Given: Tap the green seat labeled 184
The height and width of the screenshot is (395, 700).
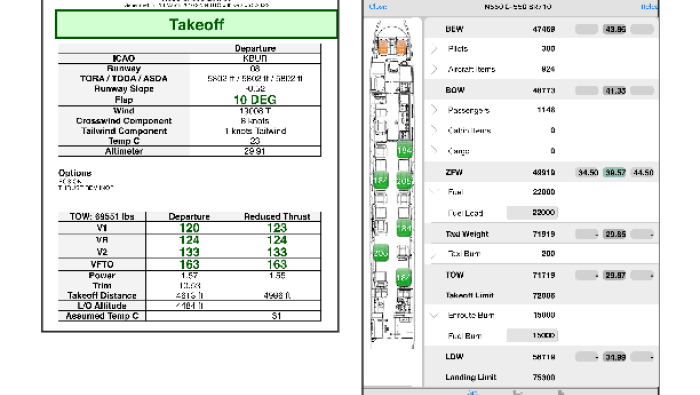Looking at the screenshot, I should 404,228.
